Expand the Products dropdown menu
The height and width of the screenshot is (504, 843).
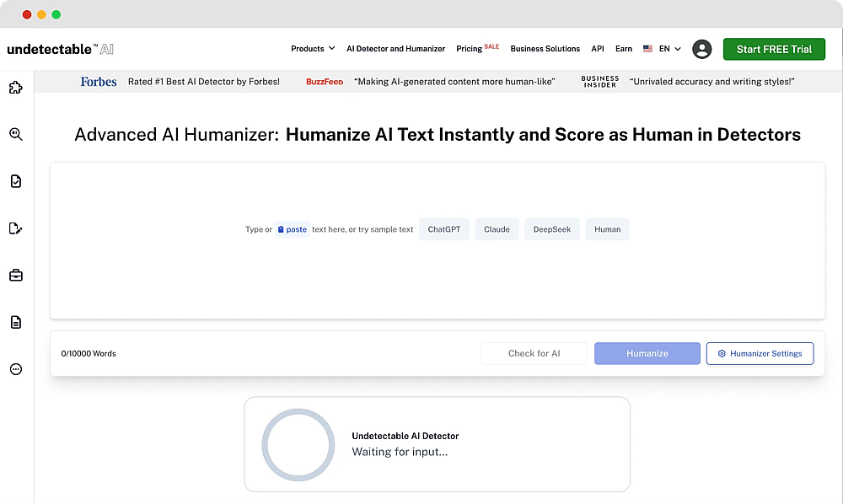coord(313,48)
